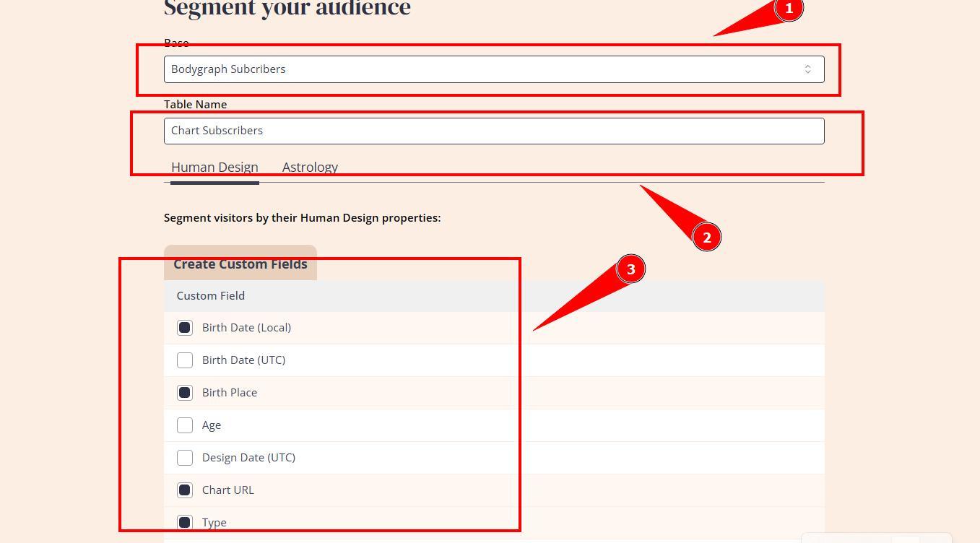
Task: Click the Table Name label text
Action: (x=195, y=105)
